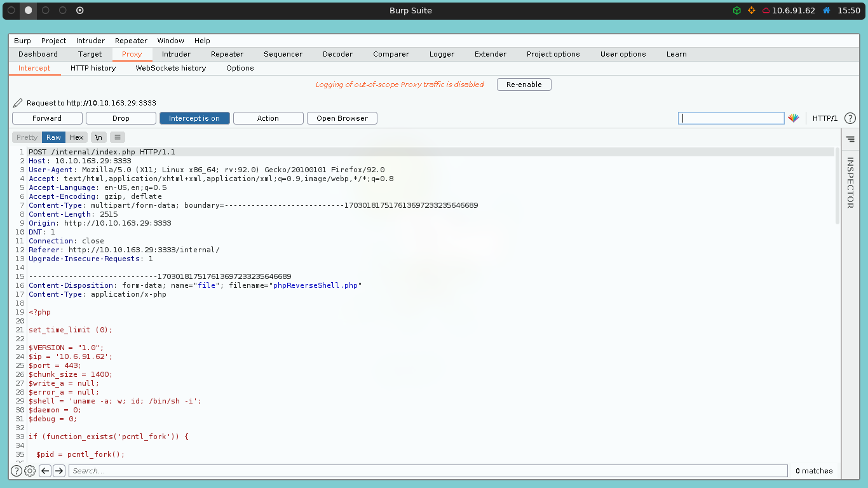
Task: Open search settings gear icon
Action: pyautogui.click(x=30, y=471)
